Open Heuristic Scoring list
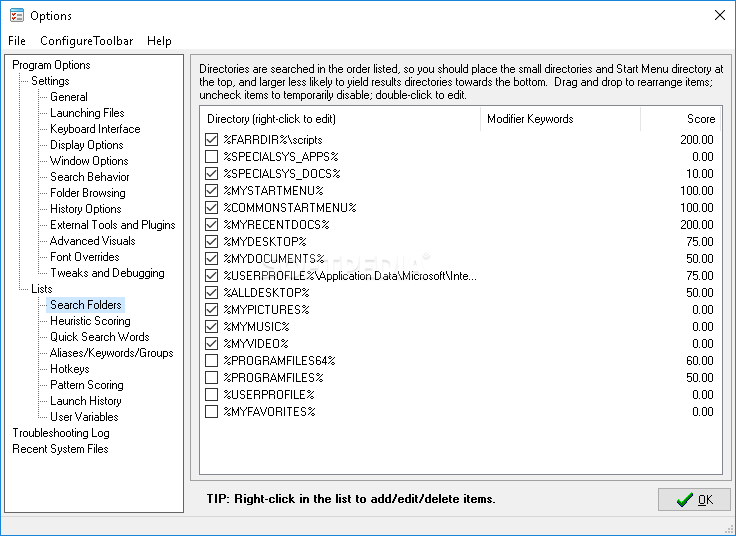The image size is (736, 536). tap(91, 321)
